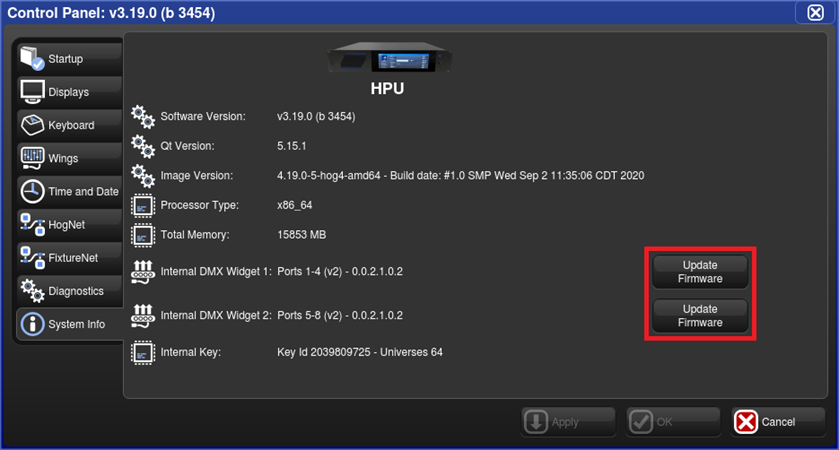Click DMX icon for Internal DMX Widget 2
This screenshot has width=839, height=450.
tap(143, 316)
